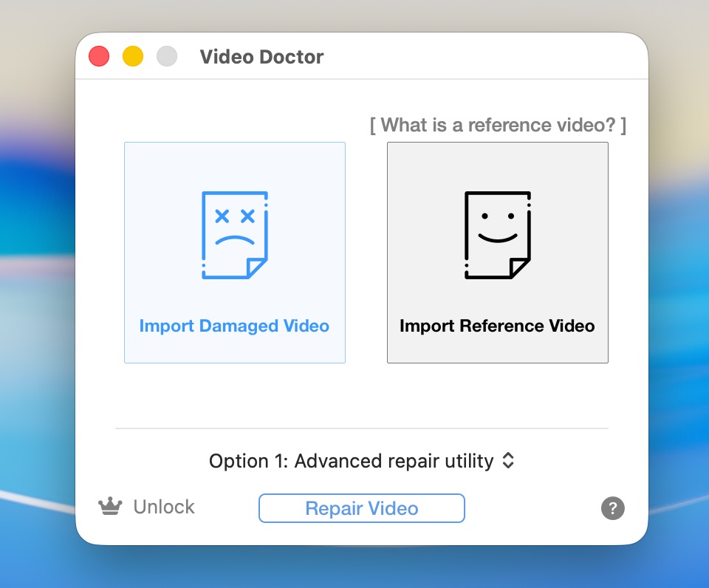Click the grayed-out zoom window button
This screenshot has height=588, width=709.
point(167,56)
